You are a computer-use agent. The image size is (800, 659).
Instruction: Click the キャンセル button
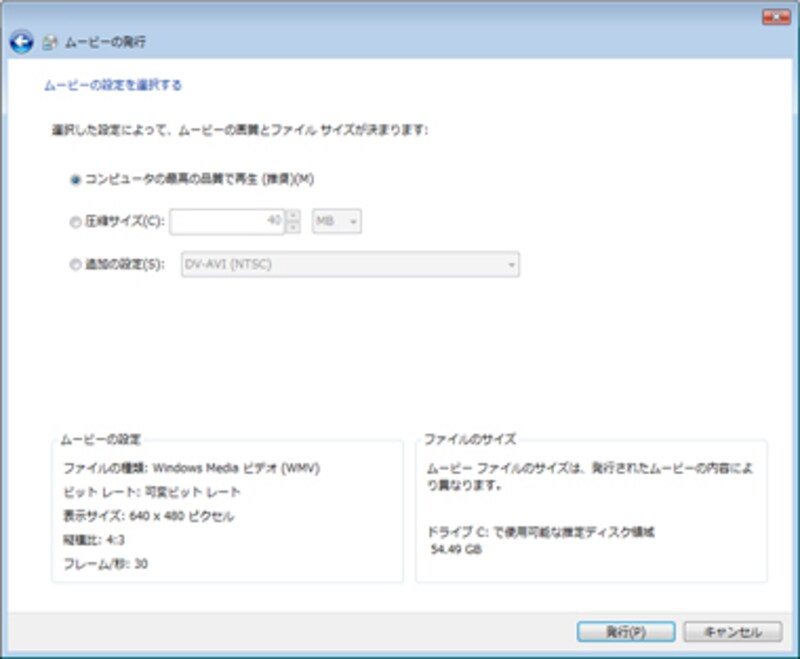click(733, 632)
